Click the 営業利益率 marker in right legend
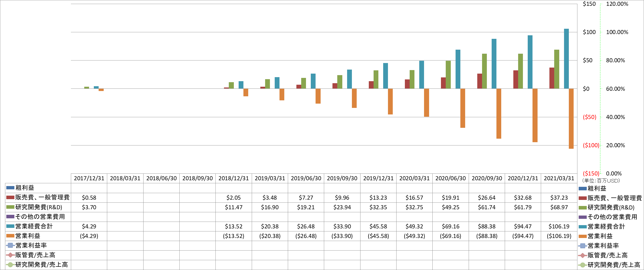 (583, 246)
